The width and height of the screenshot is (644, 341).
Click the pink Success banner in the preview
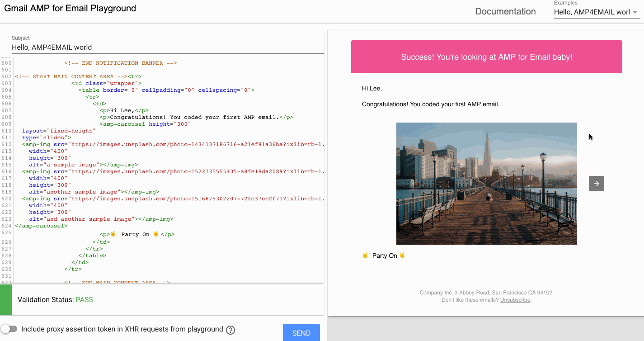pos(487,57)
